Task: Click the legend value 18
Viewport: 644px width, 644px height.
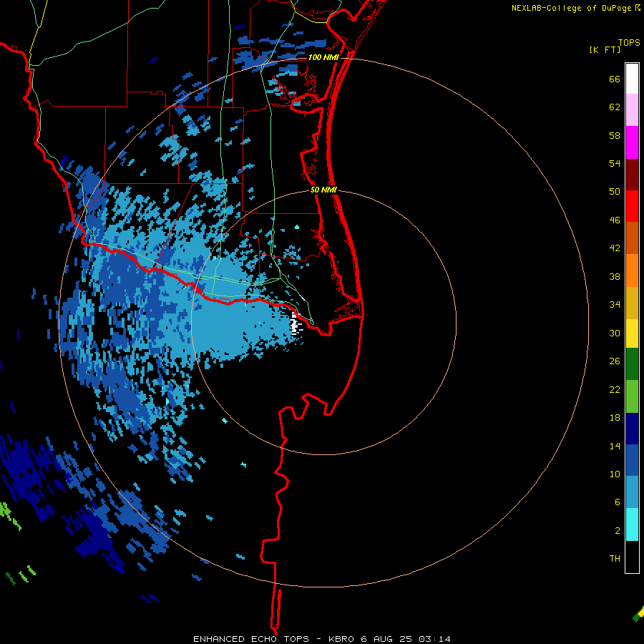Action: 615,418
